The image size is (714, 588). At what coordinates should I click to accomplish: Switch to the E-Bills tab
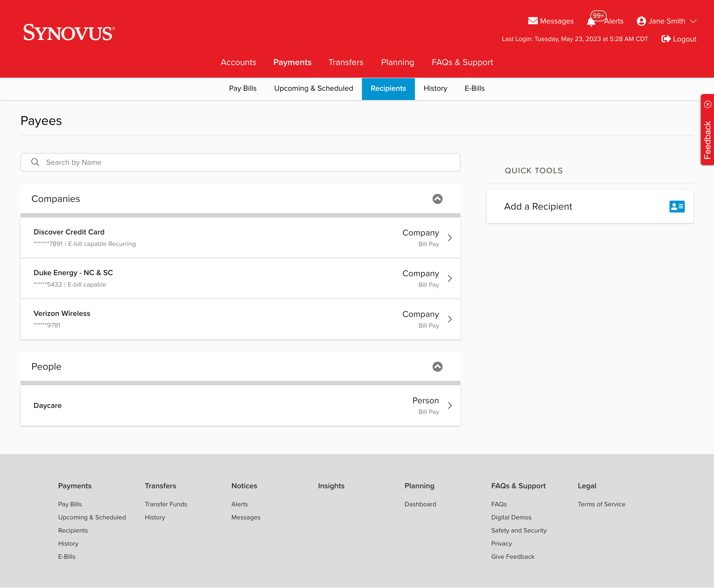click(474, 89)
